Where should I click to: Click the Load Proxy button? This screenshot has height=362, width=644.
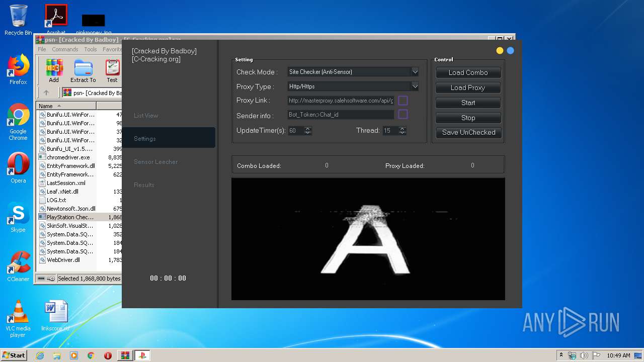tap(468, 87)
